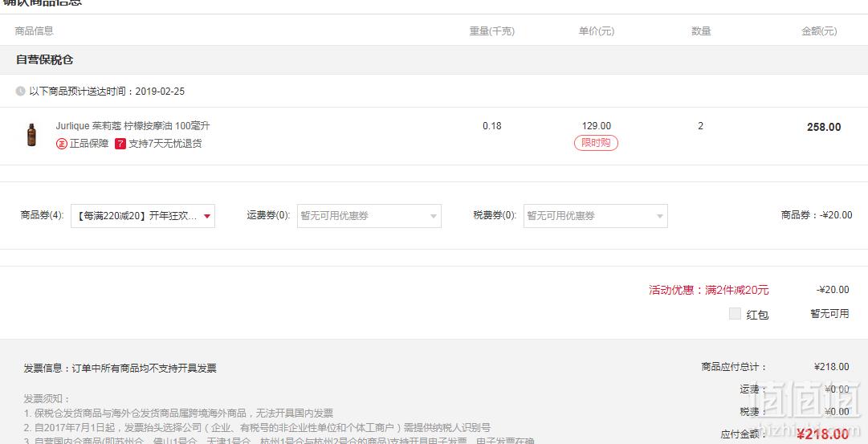Click the weight value 0.18
Viewport: 868px width, 444px height.
(x=492, y=126)
